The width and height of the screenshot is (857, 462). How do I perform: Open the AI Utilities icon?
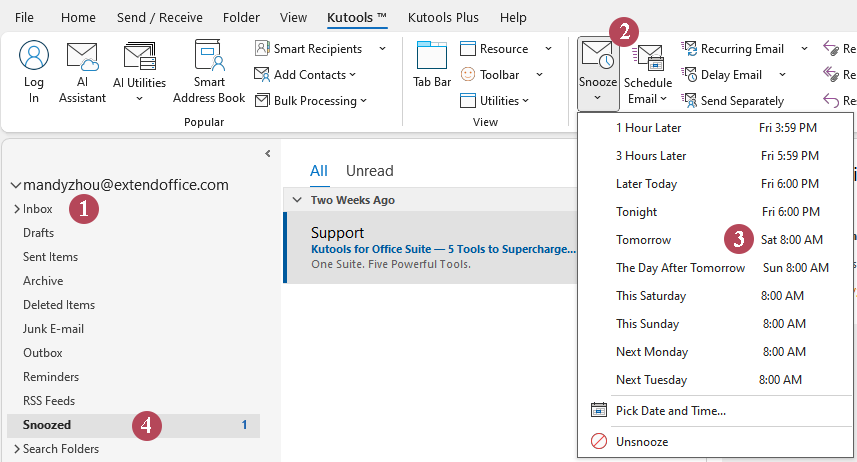[139, 57]
